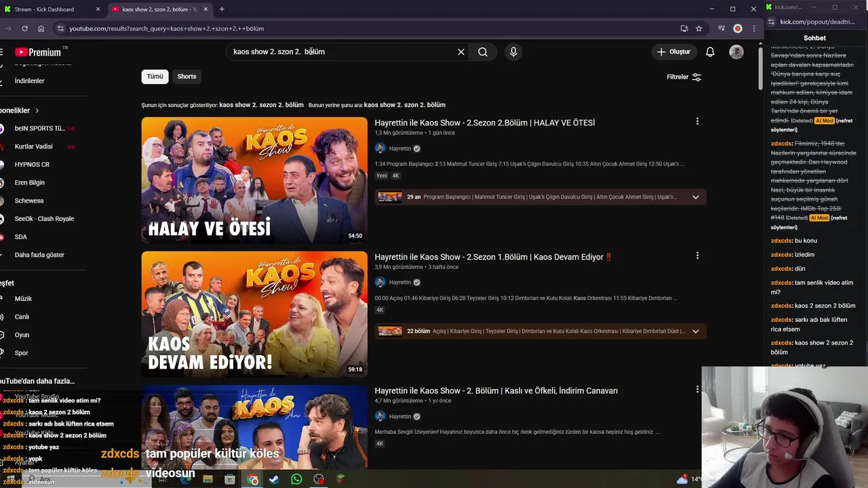
Task: Click the Oluştur create button
Action: coord(673,52)
